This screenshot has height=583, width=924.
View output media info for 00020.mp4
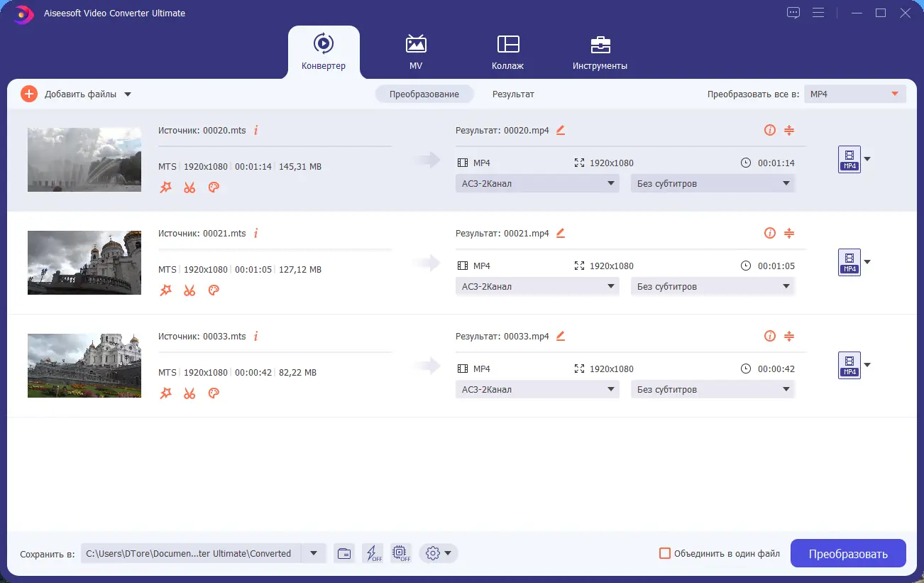(x=769, y=130)
